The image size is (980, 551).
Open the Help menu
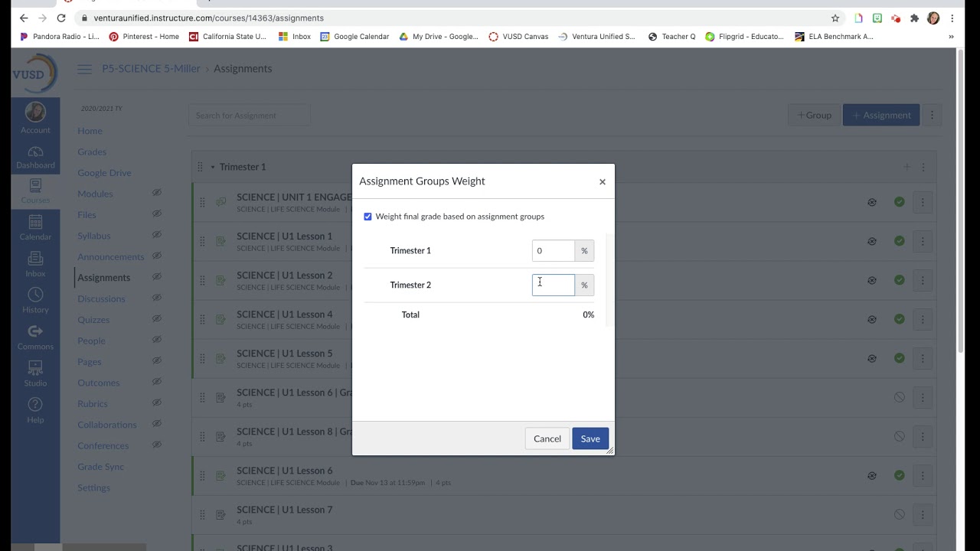tap(35, 410)
